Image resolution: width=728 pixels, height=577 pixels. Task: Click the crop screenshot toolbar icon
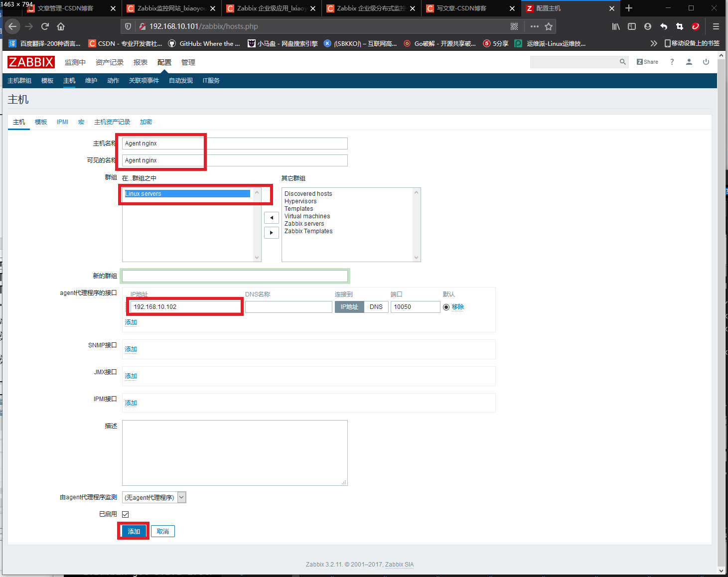click(x=680, y=26)
